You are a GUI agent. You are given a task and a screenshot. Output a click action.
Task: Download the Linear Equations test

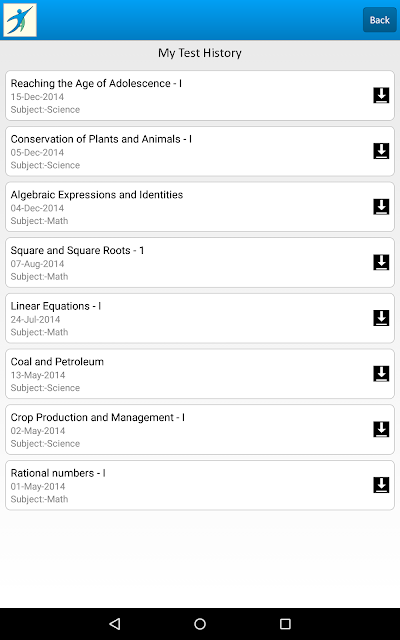pos(381,318)
